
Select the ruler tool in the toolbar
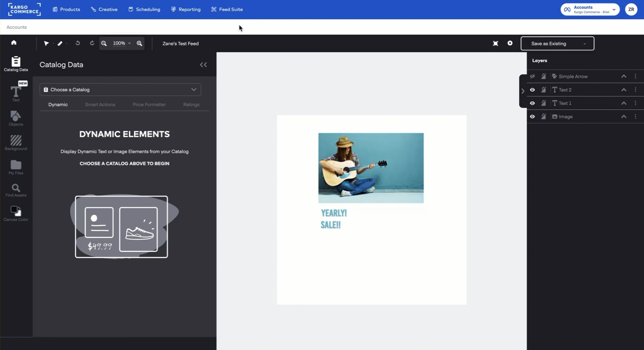click(60, 43)
